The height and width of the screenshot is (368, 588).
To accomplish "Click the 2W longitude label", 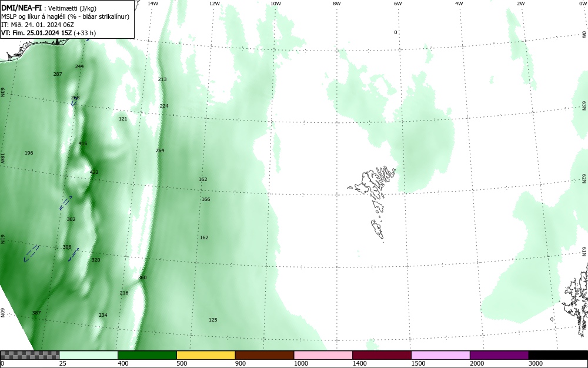I will tap(521, 4).
